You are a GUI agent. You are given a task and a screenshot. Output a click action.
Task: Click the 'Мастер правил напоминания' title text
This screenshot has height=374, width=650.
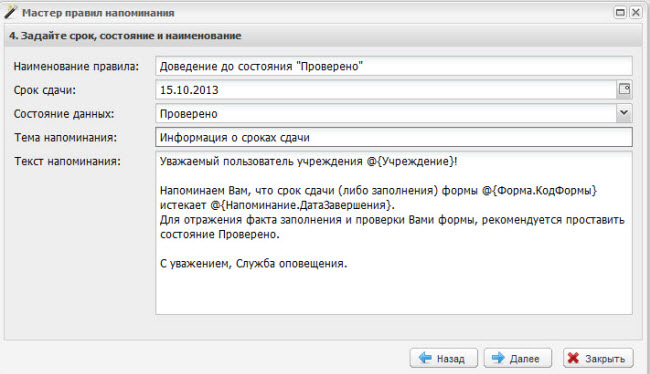[x=98, y=13]
